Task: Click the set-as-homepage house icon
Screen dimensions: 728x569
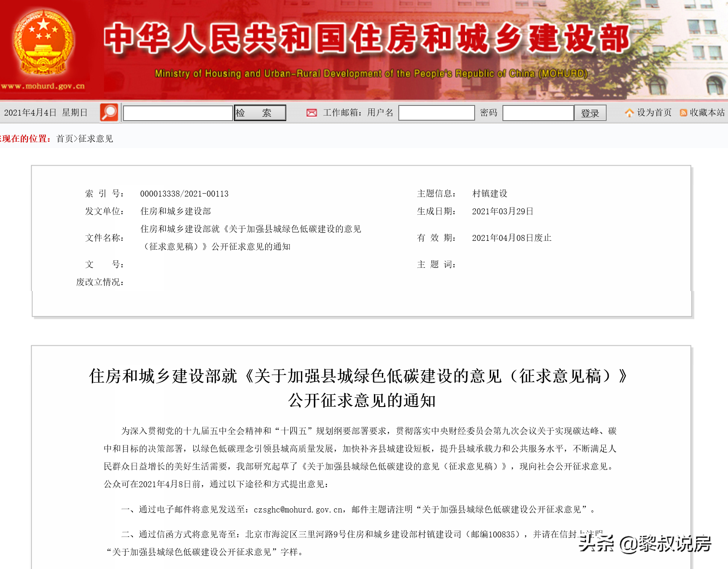Action: tap(629, 113)
